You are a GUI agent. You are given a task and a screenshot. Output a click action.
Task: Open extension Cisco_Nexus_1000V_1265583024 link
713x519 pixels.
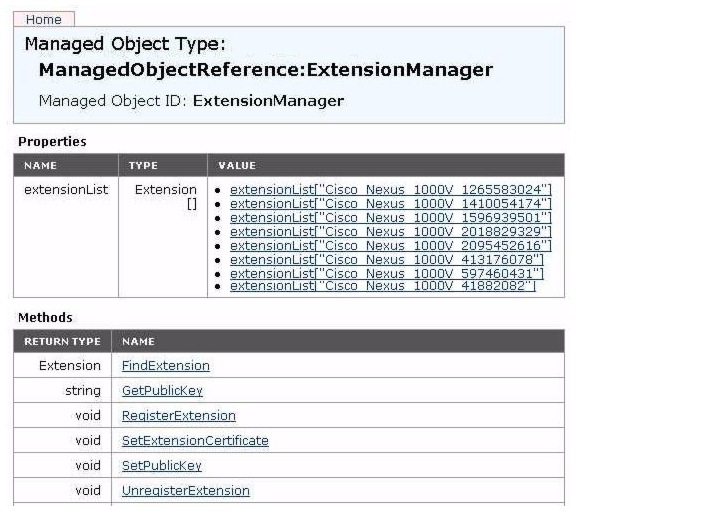pyautogui.click(x=391, y=190)
